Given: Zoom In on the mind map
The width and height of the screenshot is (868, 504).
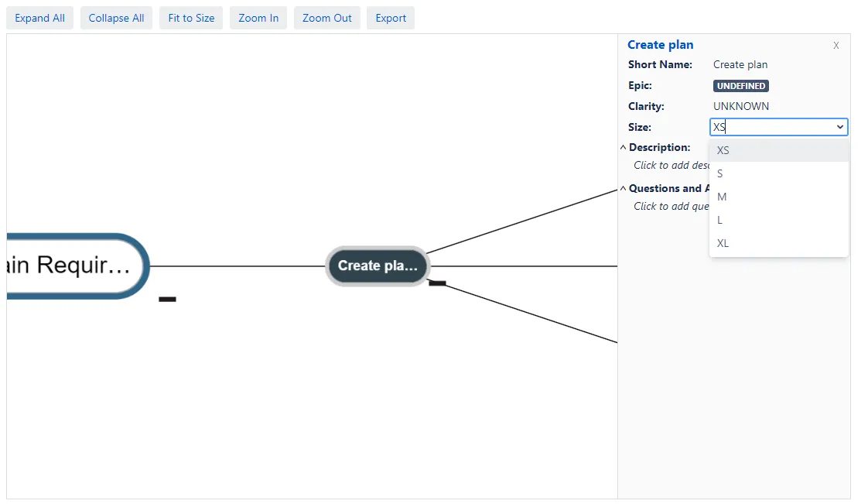Looking at the screenshot, I should (x=258, y=18).
